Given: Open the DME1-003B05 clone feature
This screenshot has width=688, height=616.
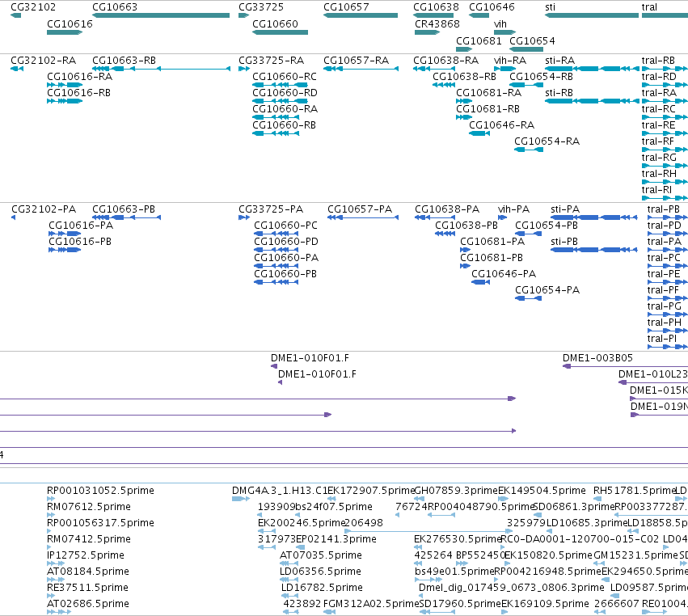Looking at the screenshot, I should click(625, 366).
